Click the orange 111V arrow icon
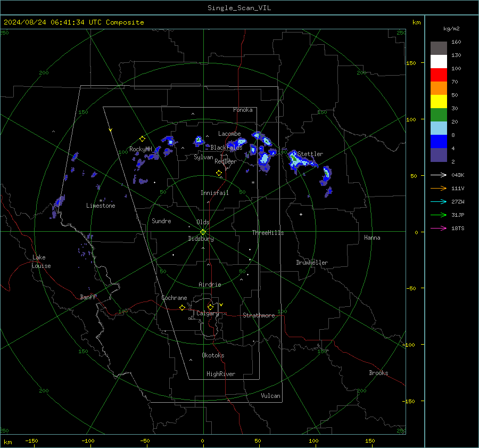Image resolution: width=479 pixels, height=448 pixels. tap(439, 189)
